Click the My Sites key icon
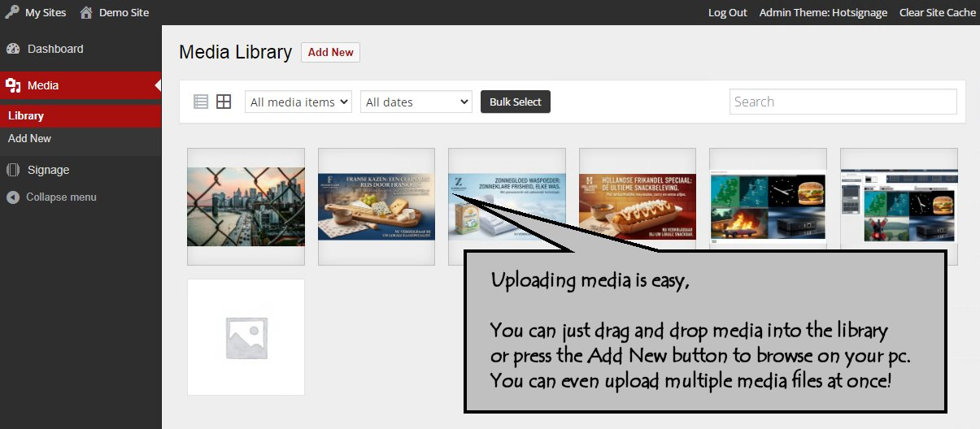 point(11,12)
